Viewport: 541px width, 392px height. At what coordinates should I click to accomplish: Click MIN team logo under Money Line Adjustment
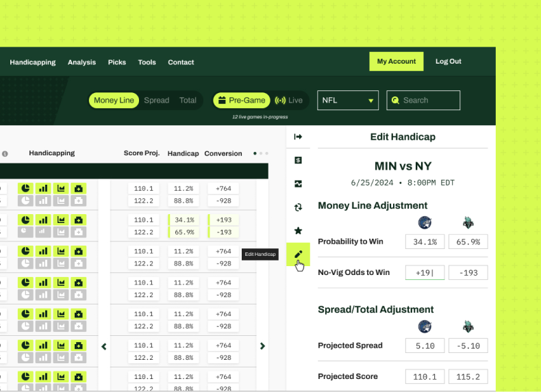[x=425, y=223]
